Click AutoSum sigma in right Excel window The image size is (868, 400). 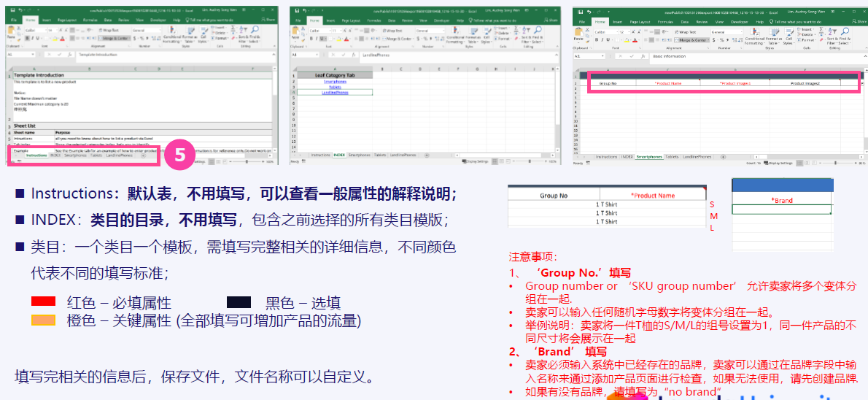coord(821,29)
